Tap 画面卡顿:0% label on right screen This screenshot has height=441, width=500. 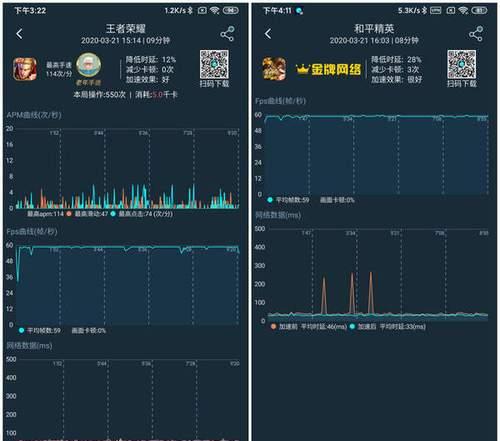click(x=337, y=200)
